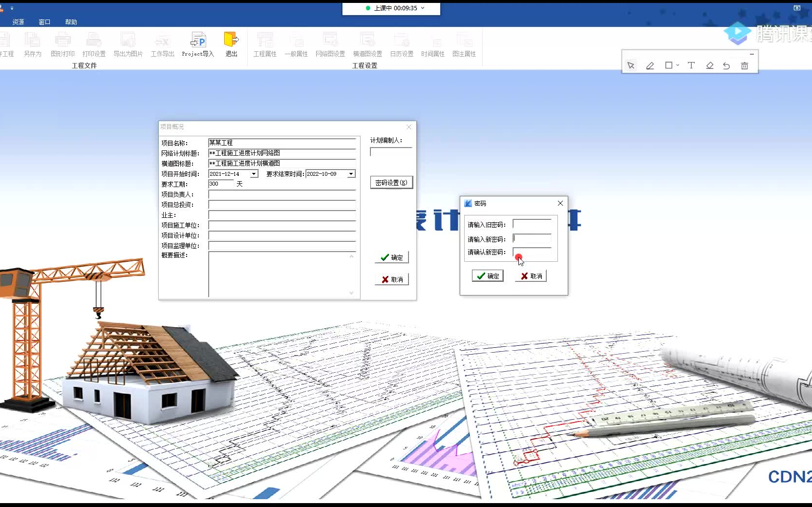Image resolution: width=812 pixels, height=507 pixels.
Task: Click the 项目监理单位 input field
Action: coord(282,246)
